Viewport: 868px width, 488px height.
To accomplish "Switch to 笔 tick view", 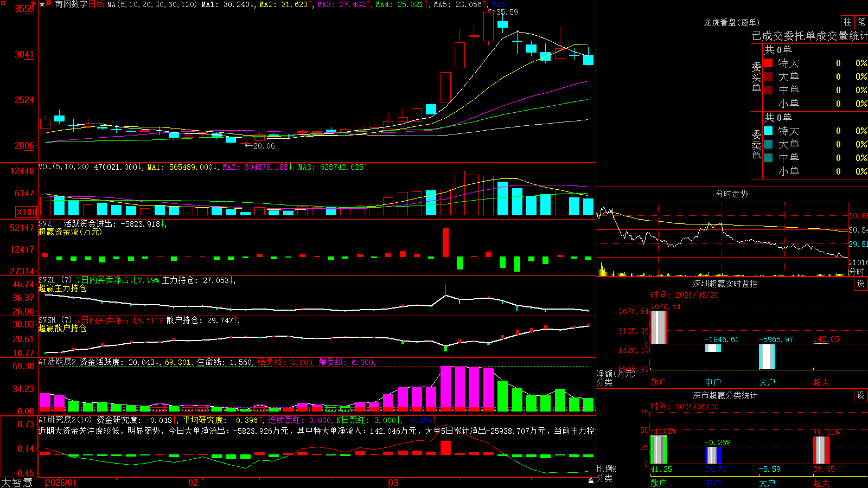I will (861, 22).
